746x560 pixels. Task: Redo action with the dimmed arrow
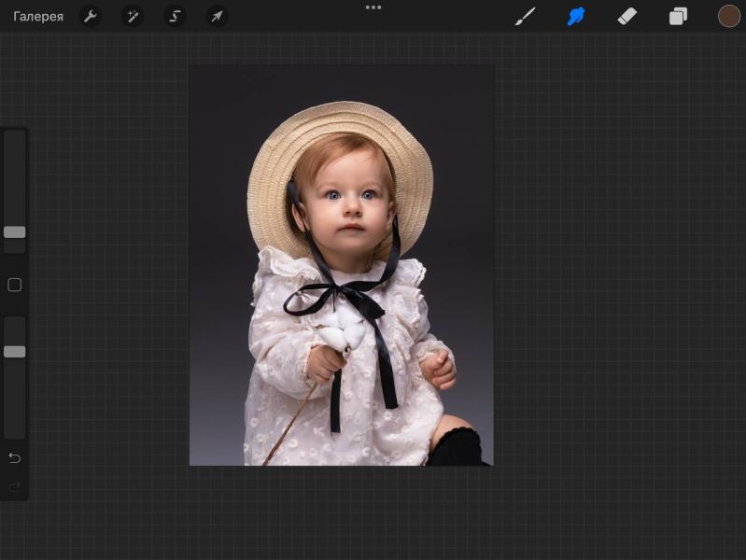tap(15, 486)
